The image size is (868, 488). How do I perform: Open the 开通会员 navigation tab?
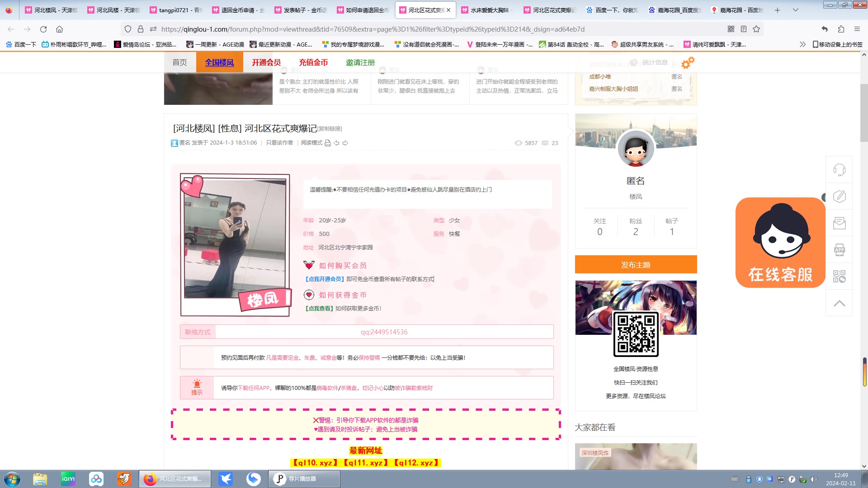(x=266, y=62)
